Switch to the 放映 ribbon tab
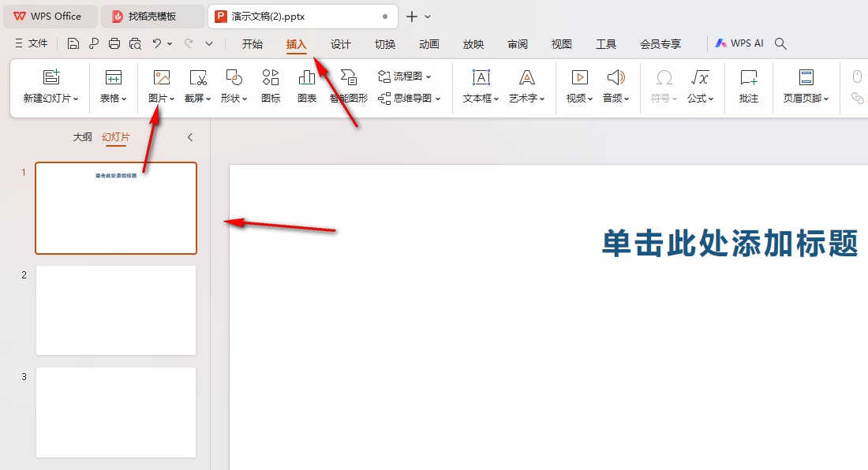 473,44
